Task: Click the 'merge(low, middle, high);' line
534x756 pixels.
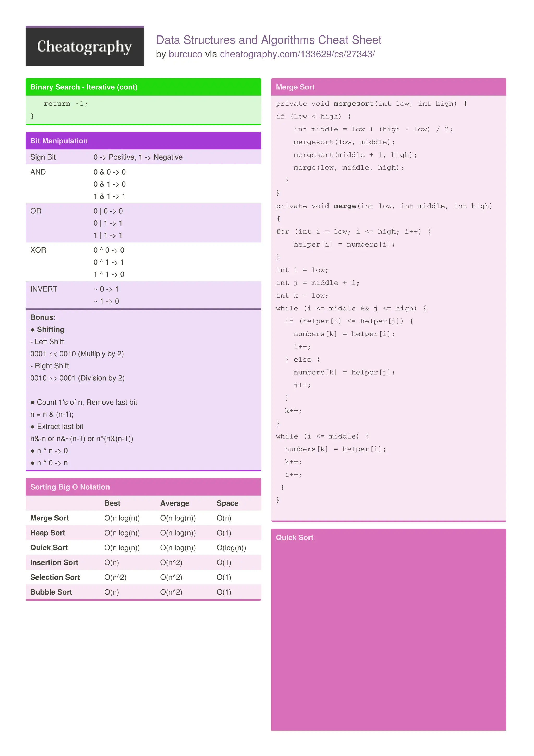Action: pos(349,167)
